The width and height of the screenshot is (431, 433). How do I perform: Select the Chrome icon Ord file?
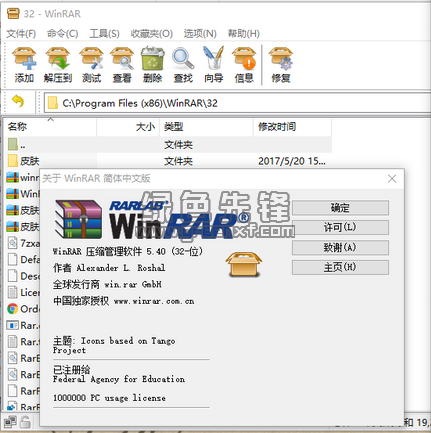13,309
